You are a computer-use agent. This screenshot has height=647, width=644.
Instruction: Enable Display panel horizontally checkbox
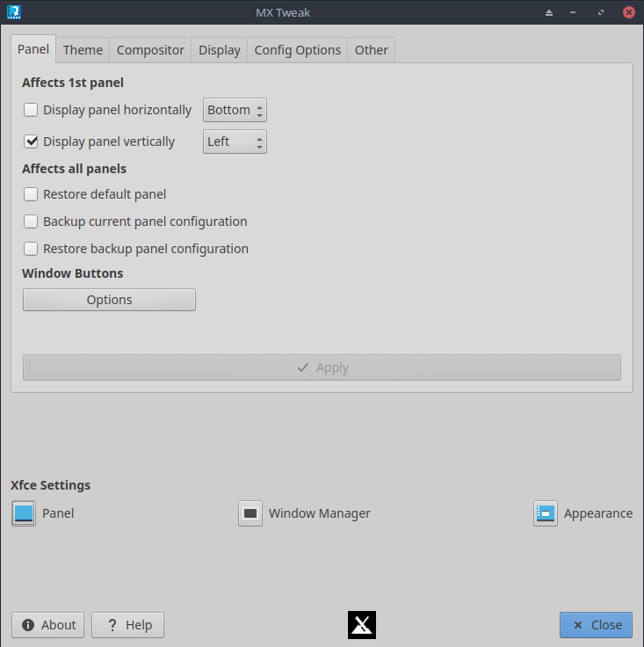[31, 110]
